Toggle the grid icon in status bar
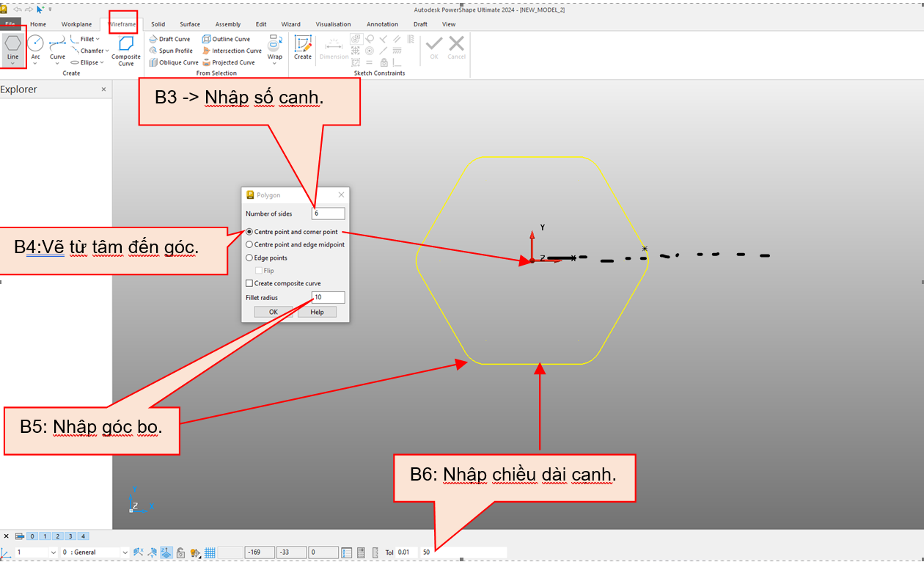924x562 pixels. tap(210, 552)
